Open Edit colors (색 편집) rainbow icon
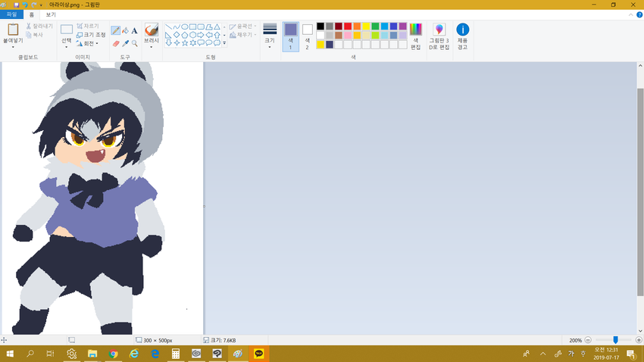Screen dimensions: 644x362 (416, 30)
